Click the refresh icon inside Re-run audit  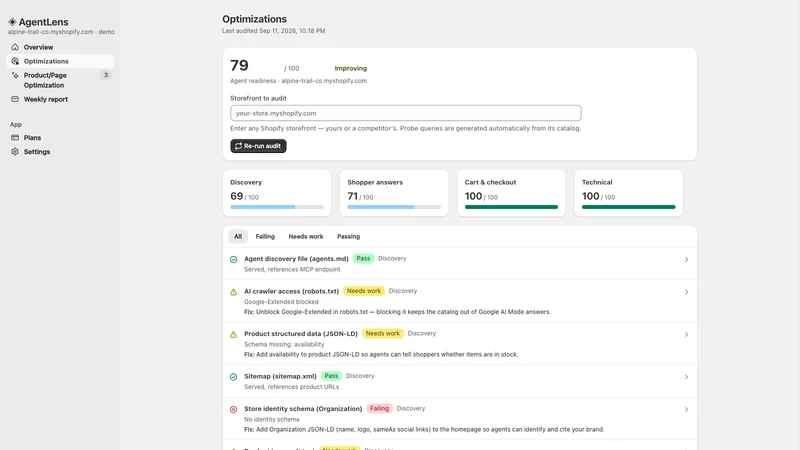(x=238, y=146)
